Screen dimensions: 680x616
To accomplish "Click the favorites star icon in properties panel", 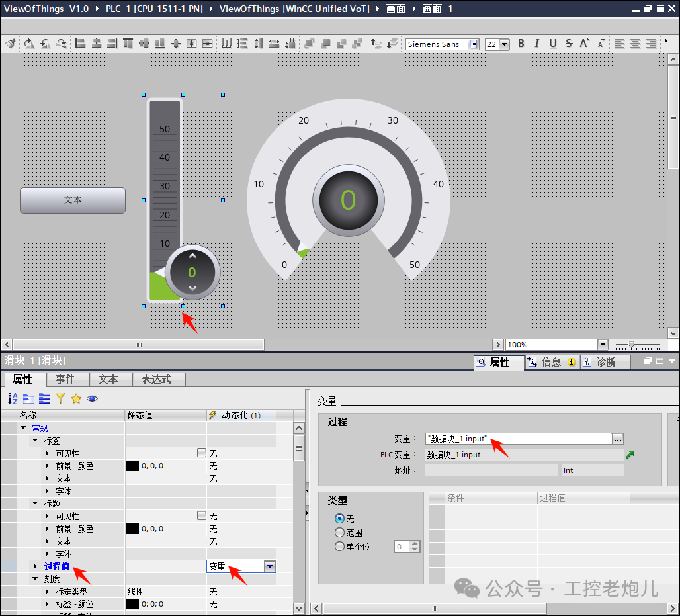I will click(76, 398).
